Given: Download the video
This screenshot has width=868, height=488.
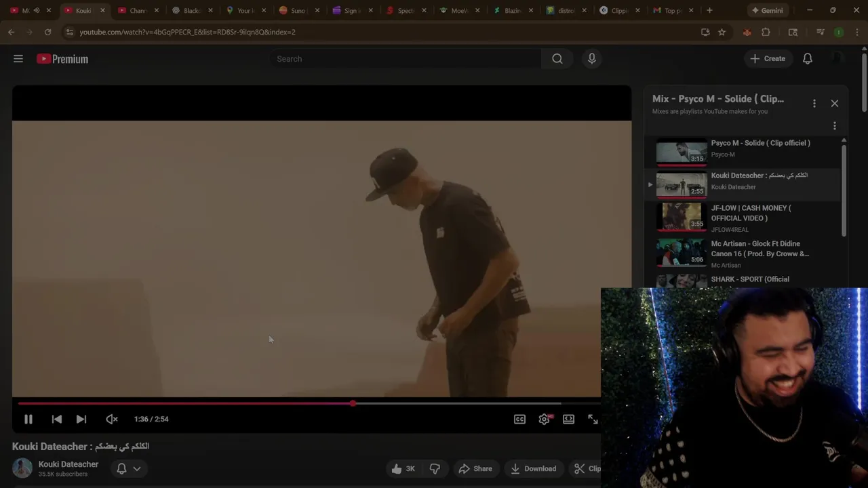Looking at the screenshot, I should tap(533, 469).
